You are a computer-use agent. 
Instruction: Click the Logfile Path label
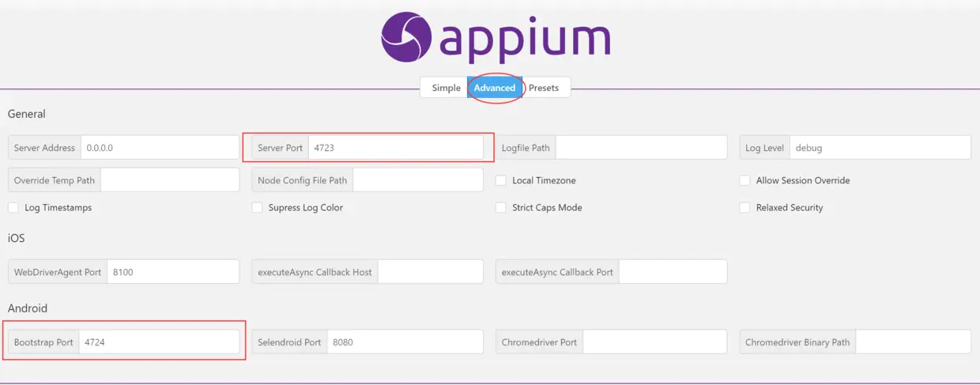[526, 148]
